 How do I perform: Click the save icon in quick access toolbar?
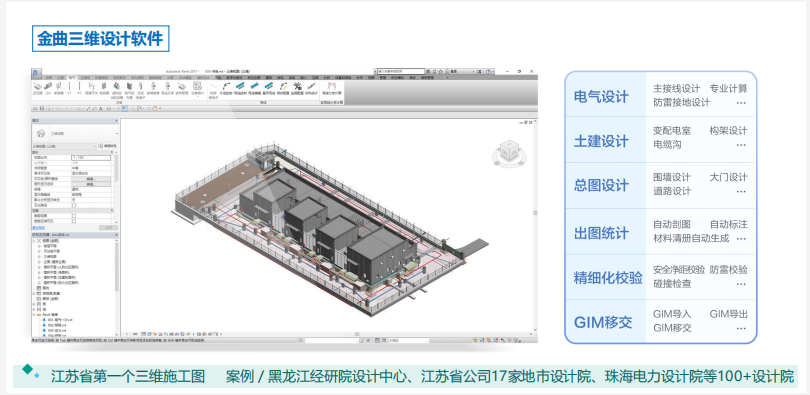pyautogui.click(x=42, y=108)
